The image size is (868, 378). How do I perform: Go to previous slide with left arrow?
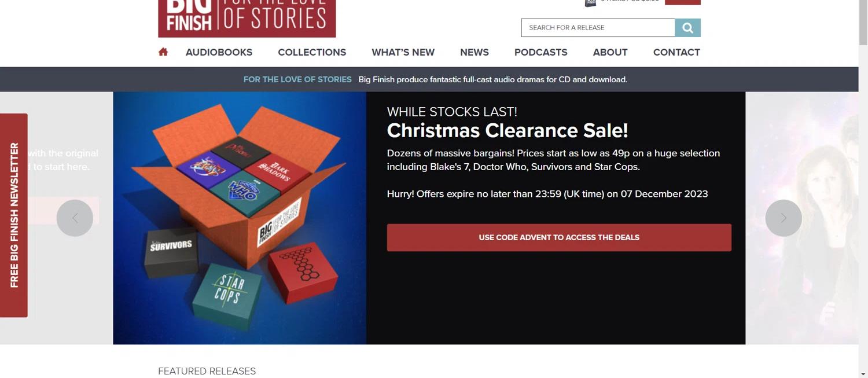(75, 218)
